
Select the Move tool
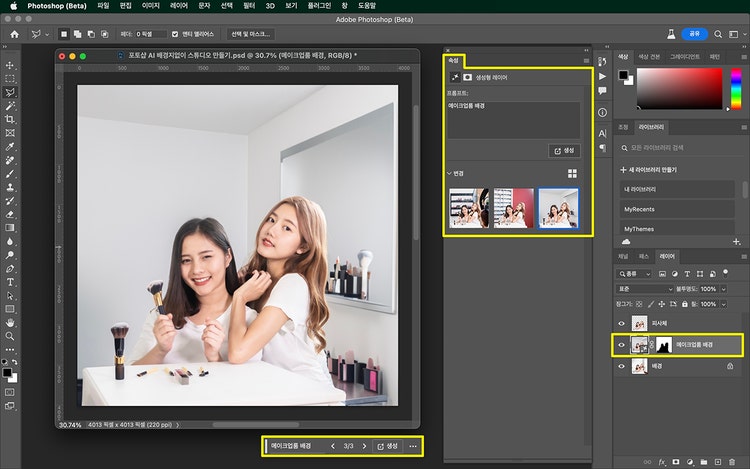click(10, 63)
